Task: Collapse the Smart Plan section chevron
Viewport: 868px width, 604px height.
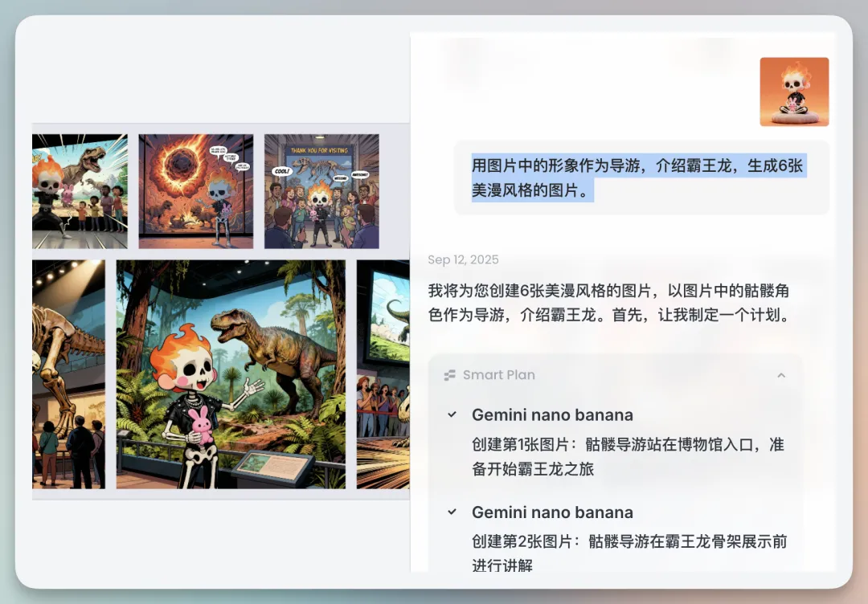Action: (x=780, y=375)
